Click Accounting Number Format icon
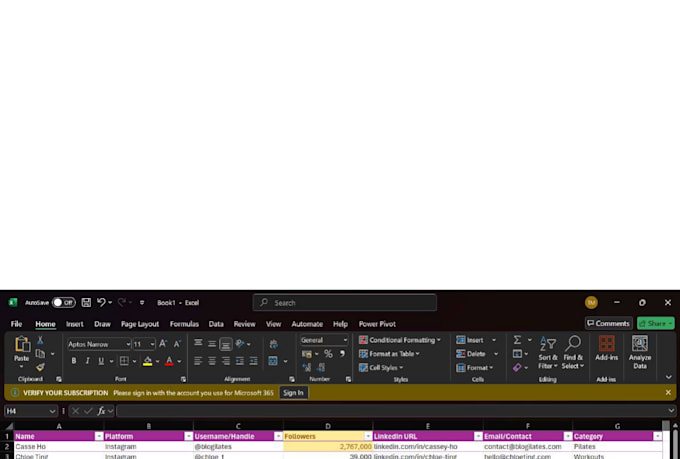 click(307, 354)
